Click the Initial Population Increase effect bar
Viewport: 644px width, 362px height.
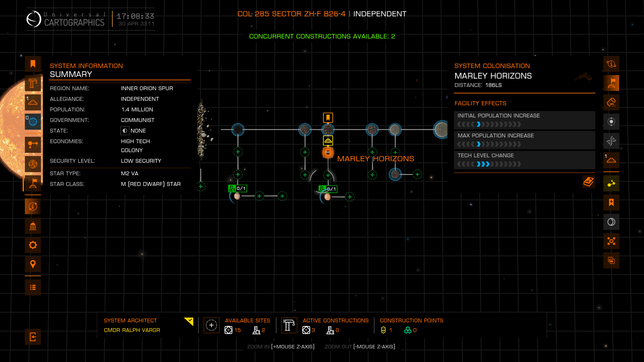[x=524, y=120]
